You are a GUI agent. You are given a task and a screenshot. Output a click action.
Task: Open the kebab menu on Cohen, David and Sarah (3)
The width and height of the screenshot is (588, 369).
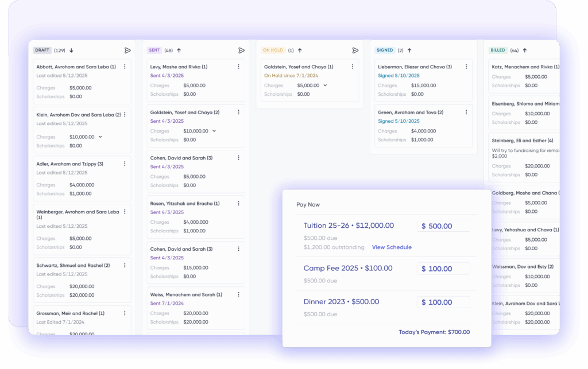(x=239, y=157)
